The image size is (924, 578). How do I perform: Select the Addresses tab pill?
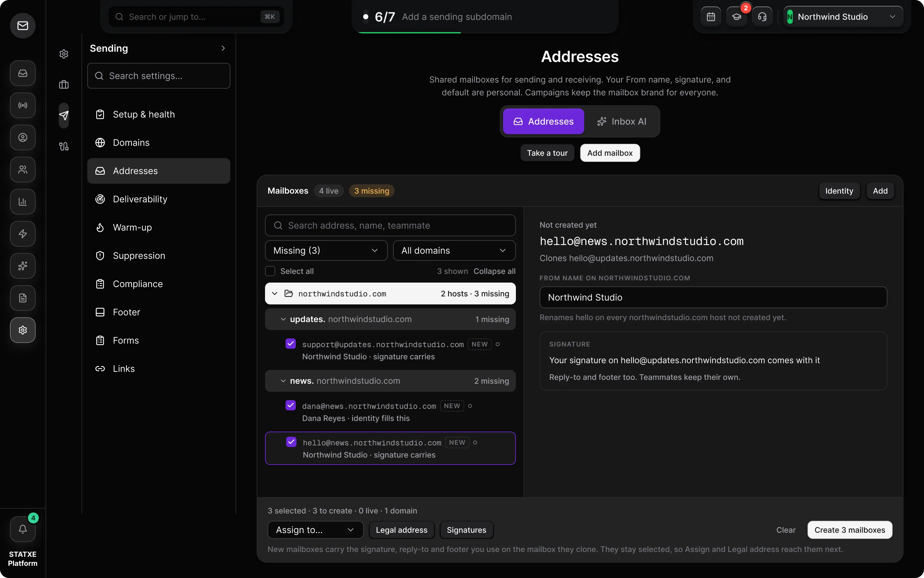click(543, 122)
